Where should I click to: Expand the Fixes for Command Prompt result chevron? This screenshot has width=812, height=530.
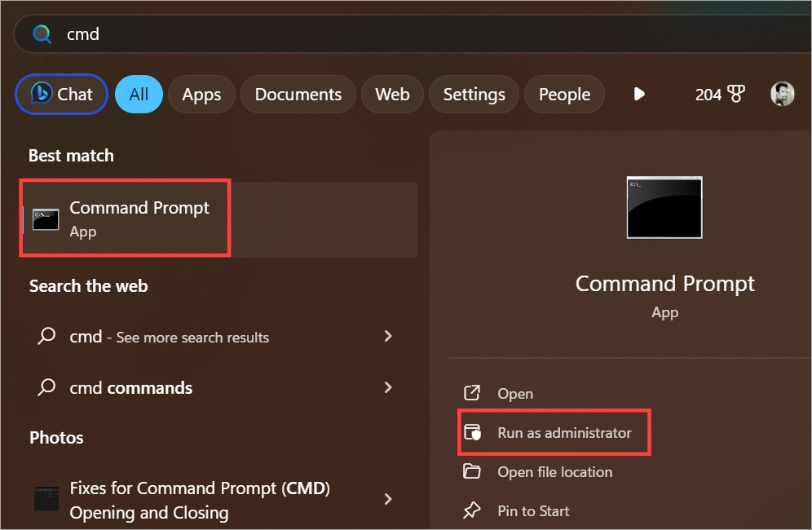(x=388, y=499)
